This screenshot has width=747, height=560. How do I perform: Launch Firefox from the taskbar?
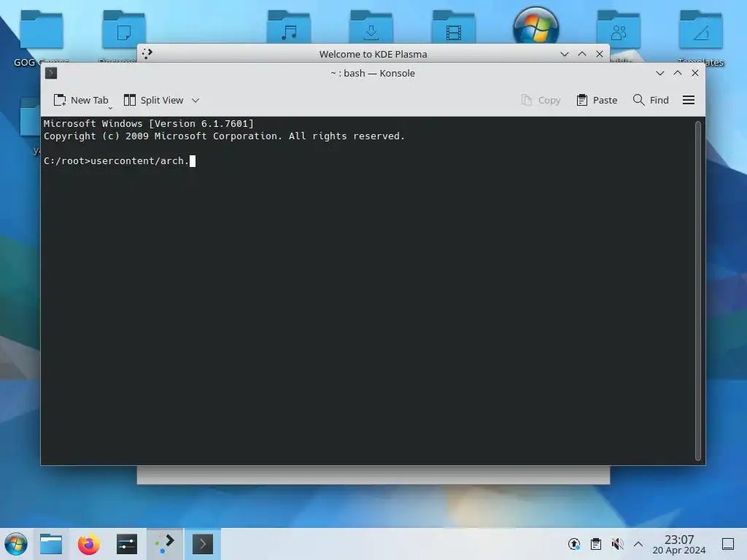click(x=88, y=544)
